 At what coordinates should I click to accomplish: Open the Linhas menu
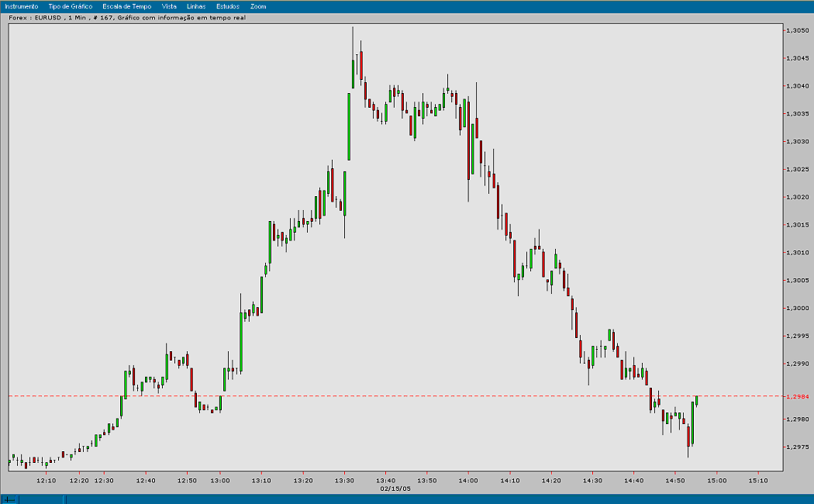click(195, 5)
